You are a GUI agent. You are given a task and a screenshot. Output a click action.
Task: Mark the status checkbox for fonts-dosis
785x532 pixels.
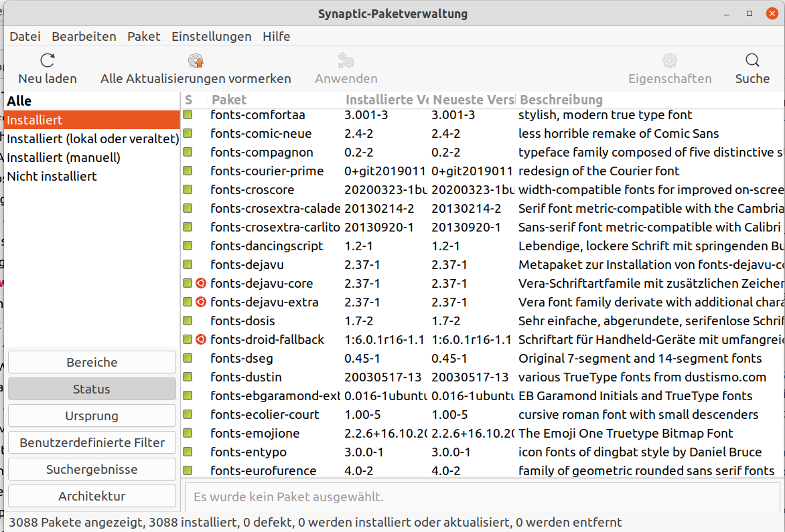[x=188, y=321]
